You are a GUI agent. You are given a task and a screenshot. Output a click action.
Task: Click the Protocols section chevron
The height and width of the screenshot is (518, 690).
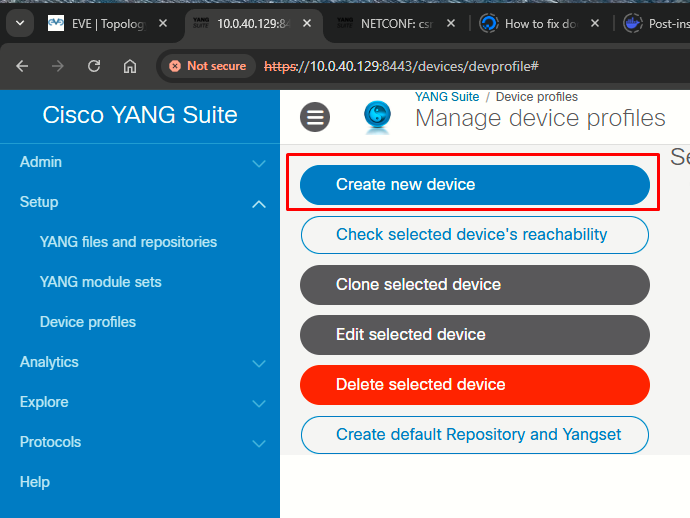point(259,444)
